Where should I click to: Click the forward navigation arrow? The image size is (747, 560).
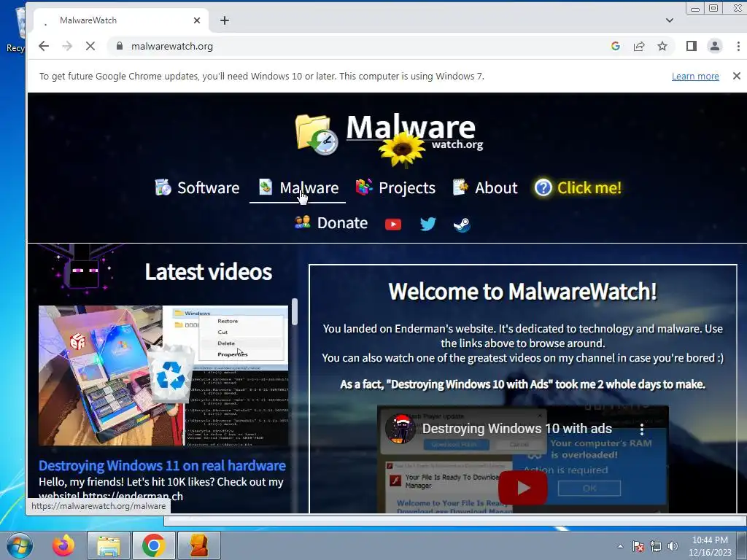(67, 46)
